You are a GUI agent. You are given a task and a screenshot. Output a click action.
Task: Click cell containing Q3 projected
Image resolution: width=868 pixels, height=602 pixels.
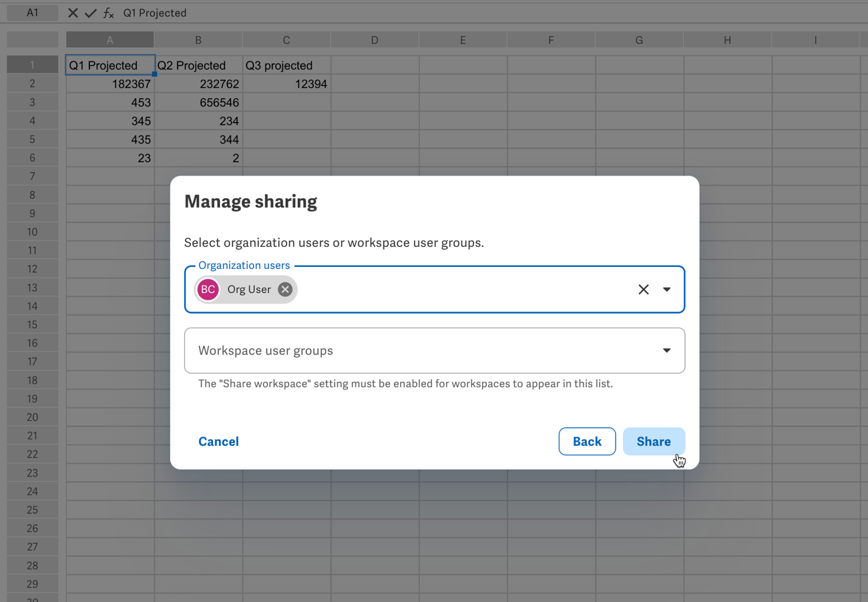click(x=286, y=65)
